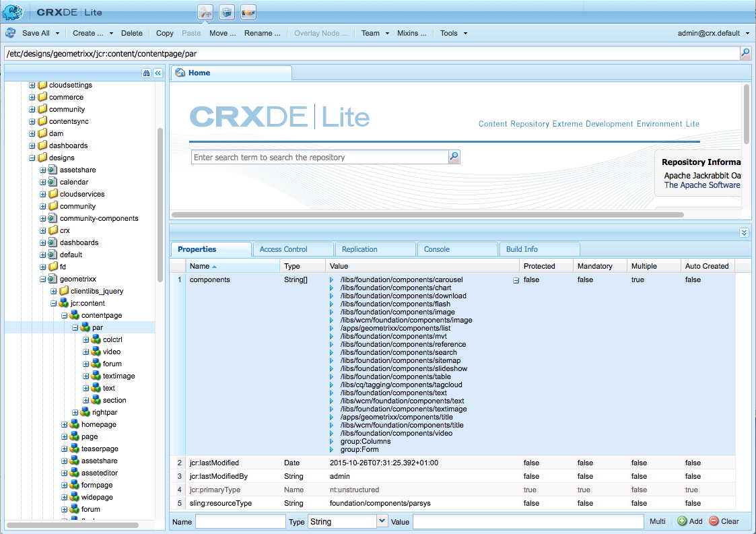The height and width of the screenshot is (534, 756).
Task: Click the repository search magnifier icon
Action: (x=454, y=157)
